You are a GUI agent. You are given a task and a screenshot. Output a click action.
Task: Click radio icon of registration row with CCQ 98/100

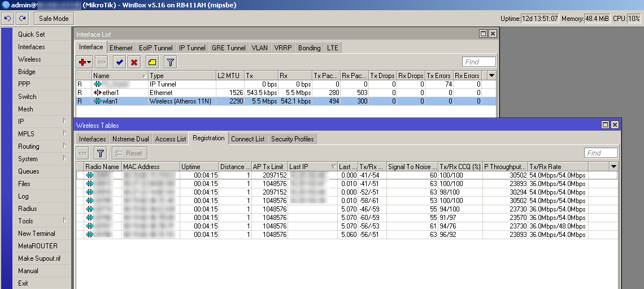click(x=89, y=192)
